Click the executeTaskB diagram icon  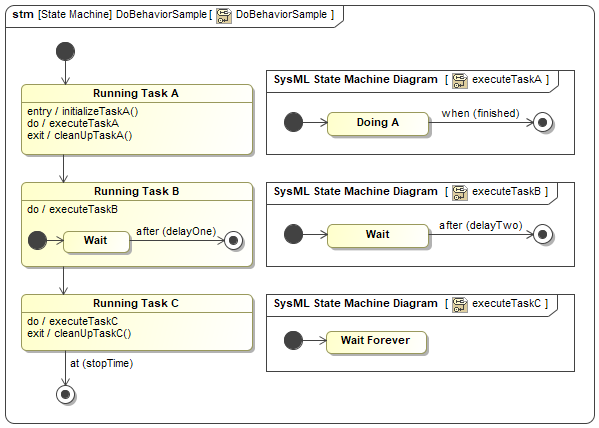tap(460, 193)
